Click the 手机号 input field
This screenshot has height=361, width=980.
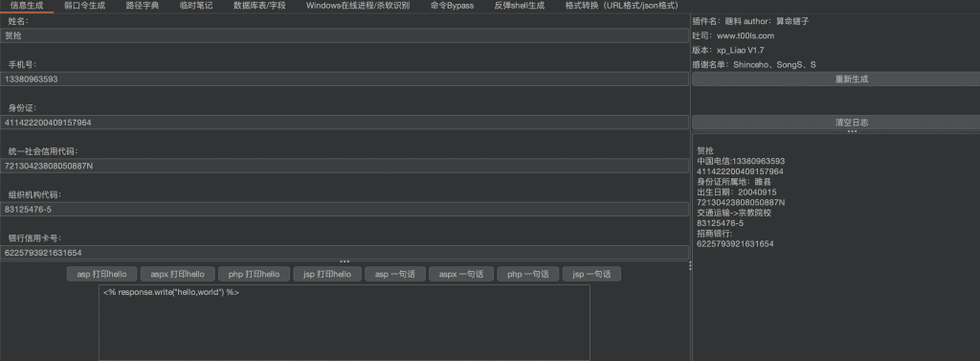[345, 79]
